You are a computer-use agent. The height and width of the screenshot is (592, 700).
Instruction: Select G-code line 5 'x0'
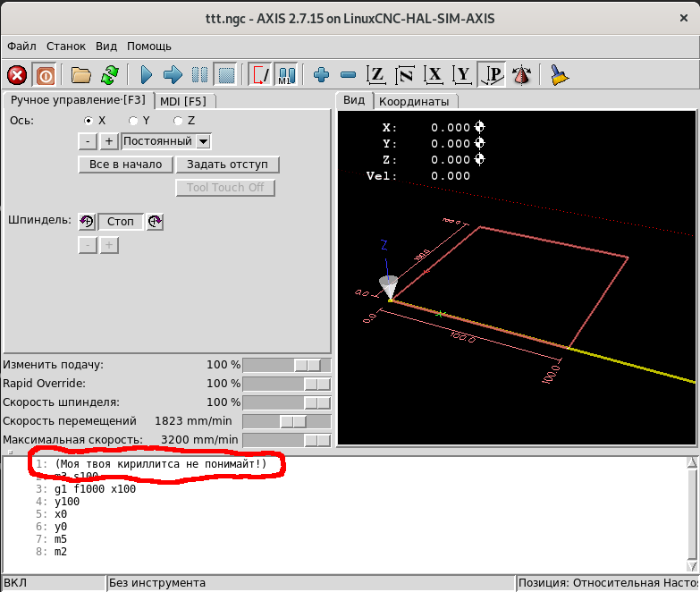[x=61, y=514]
